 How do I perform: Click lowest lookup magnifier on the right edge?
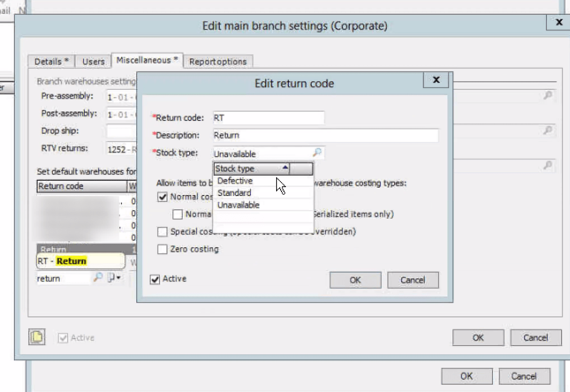547,165
